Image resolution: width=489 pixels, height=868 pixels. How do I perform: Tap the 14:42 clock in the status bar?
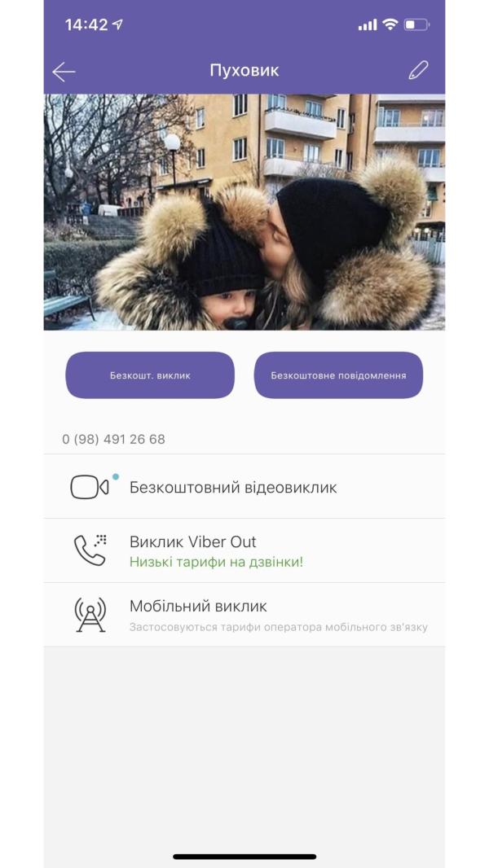pos(87,24)
